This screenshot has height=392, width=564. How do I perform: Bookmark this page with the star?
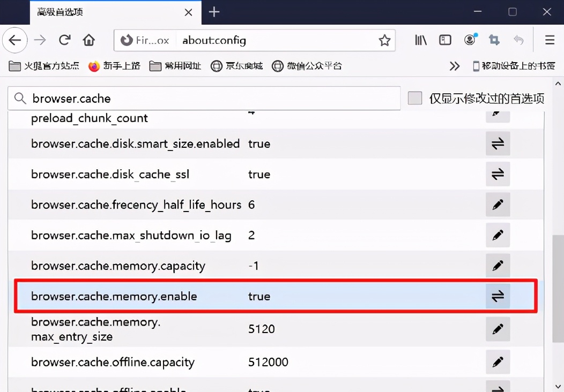tap(384, 40)
